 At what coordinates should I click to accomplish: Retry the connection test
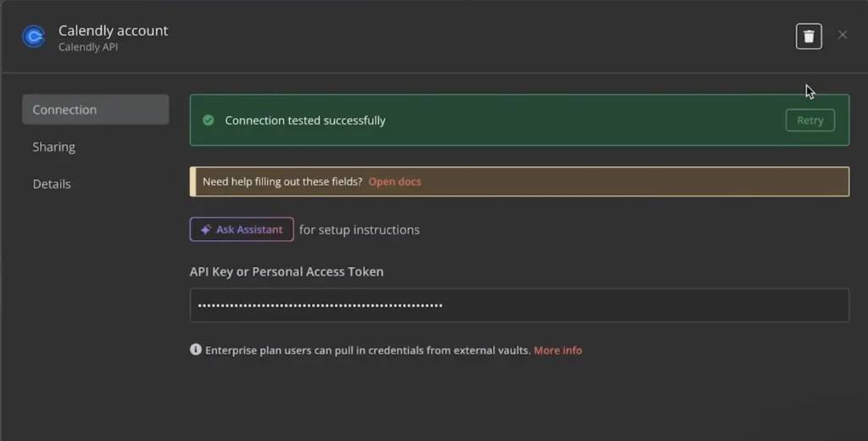(x=810, y=120)
